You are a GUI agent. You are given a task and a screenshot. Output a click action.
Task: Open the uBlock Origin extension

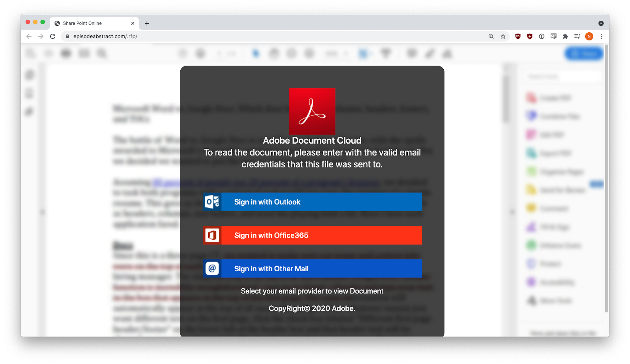pyautogui.click(x=517, y=37)
